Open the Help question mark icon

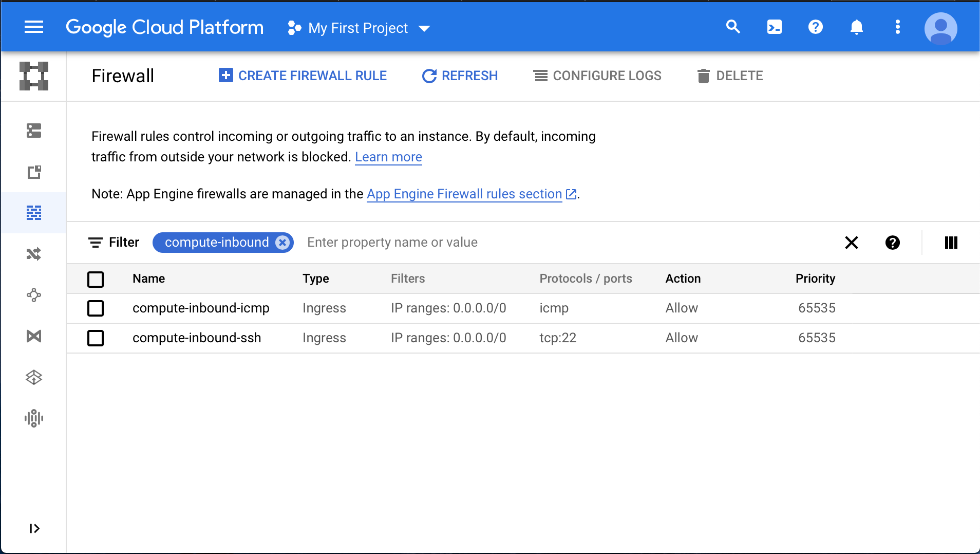[x=816, y=27]
